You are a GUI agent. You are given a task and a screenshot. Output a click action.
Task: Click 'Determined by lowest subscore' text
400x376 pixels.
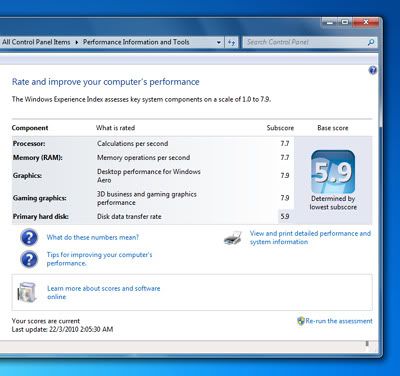tap(333, 203)
